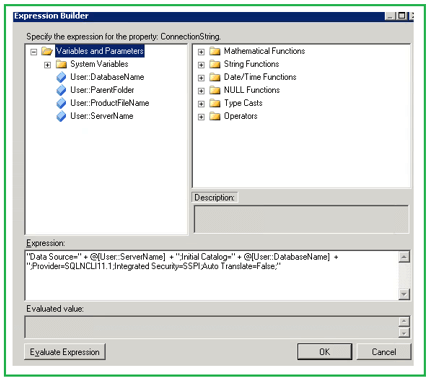431x384 pixels.
Task: Expand the System Variables node
Action: pos(47,65)
